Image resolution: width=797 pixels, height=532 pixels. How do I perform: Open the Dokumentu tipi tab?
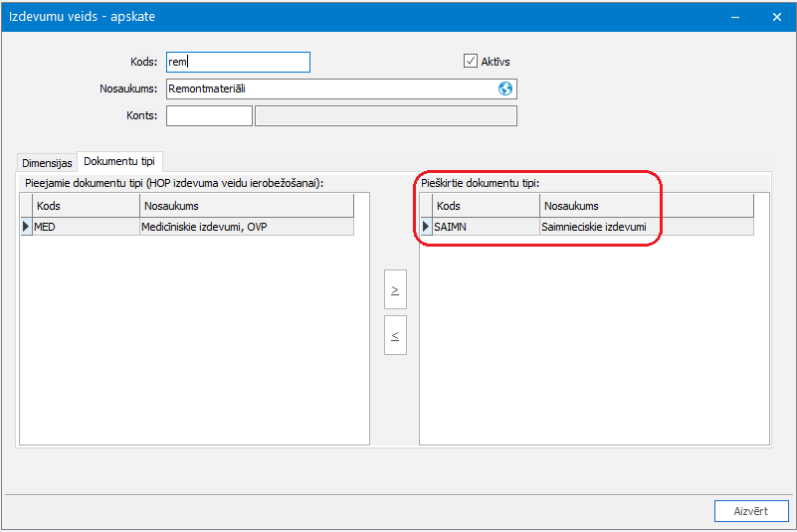119,161
